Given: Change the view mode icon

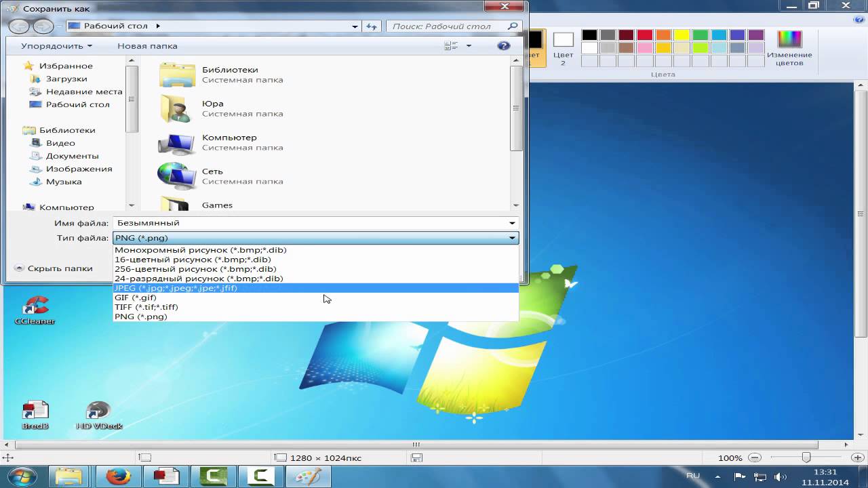Looking at the screenshot, I should [x=451, y=45].
